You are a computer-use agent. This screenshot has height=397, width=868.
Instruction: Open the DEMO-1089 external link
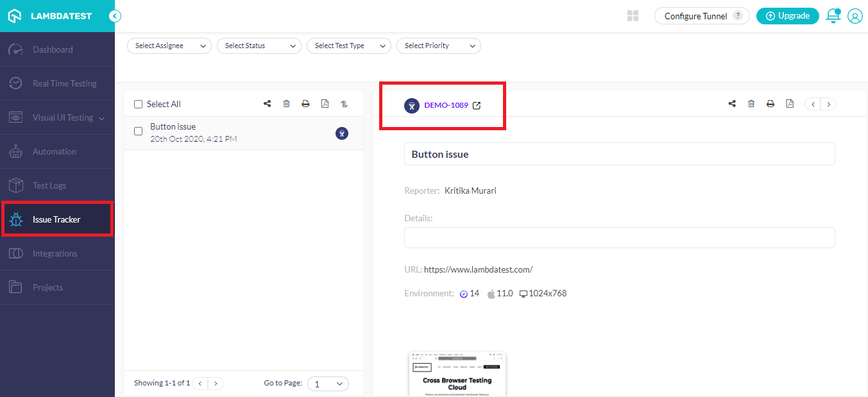click(x=476, y=105)
